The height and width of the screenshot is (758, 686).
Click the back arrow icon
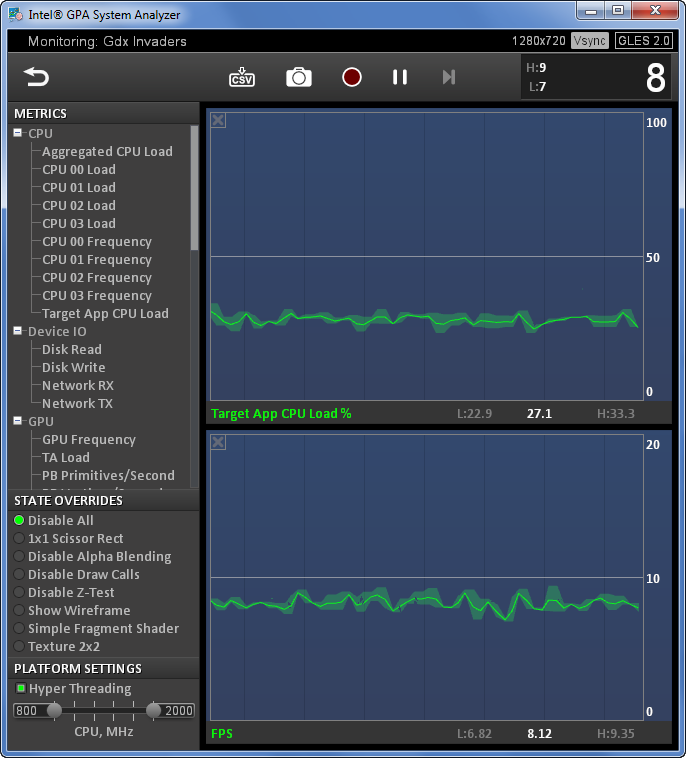pyautogui.click(x=36, y=77)
